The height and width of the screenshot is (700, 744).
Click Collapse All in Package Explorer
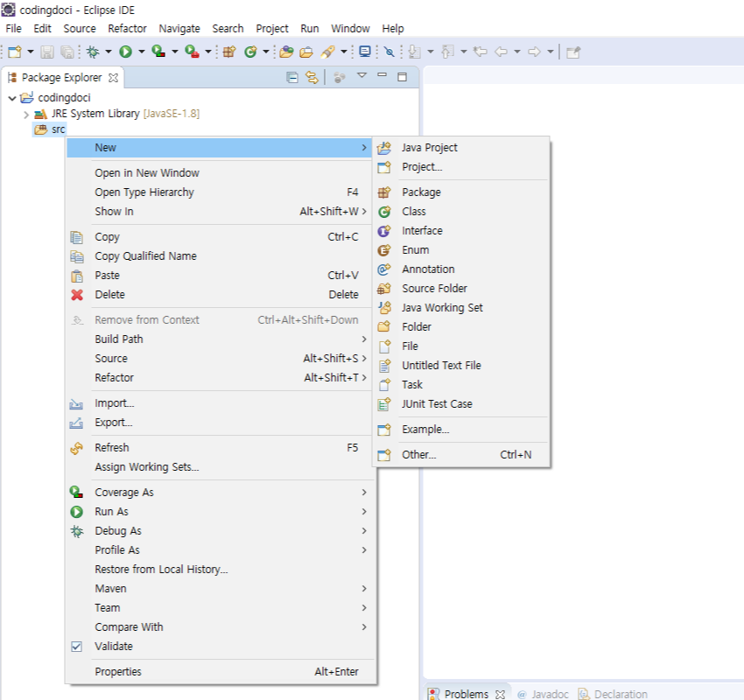[292, 77]
